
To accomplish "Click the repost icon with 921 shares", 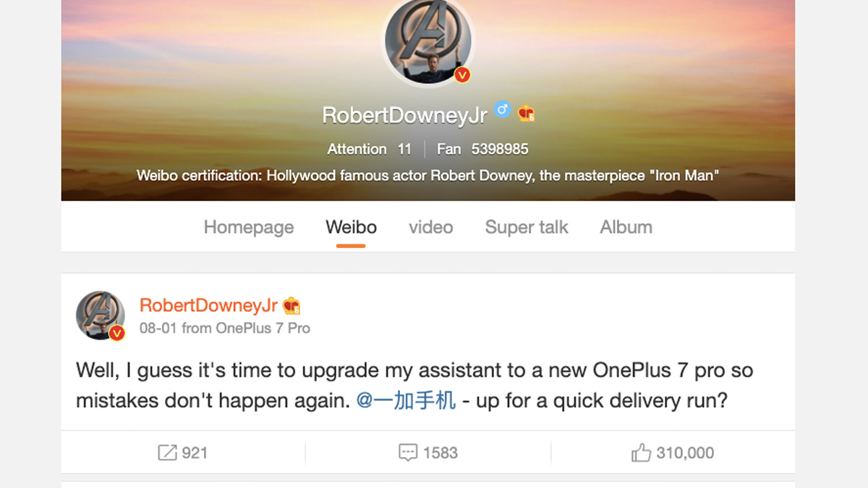I will [x=167, y=453].
